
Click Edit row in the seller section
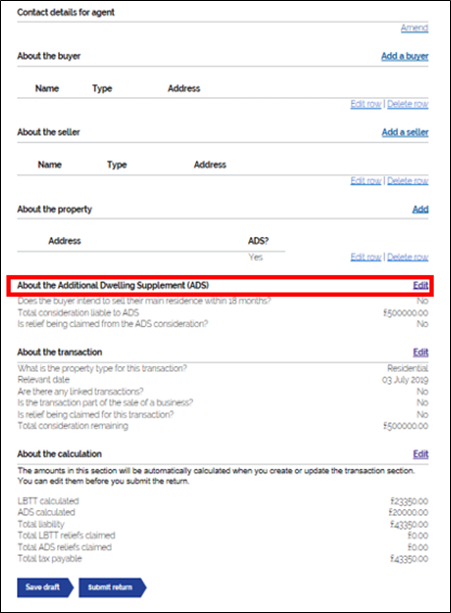tap(366, 181)
